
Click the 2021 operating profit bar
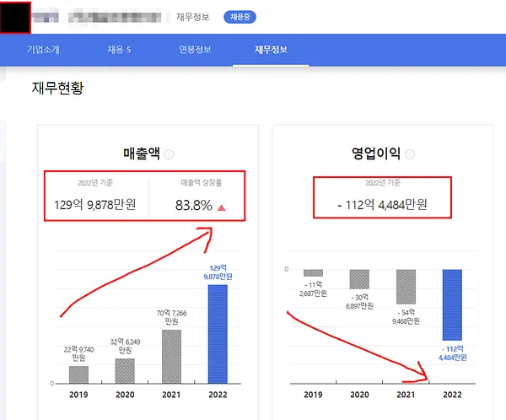point(406,287)
